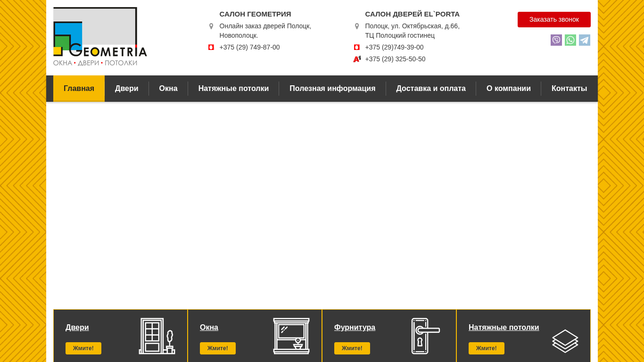
Task: Open Натяжные потолки in navigation bar
Action: pyautogui.click(x=233, y=89)
